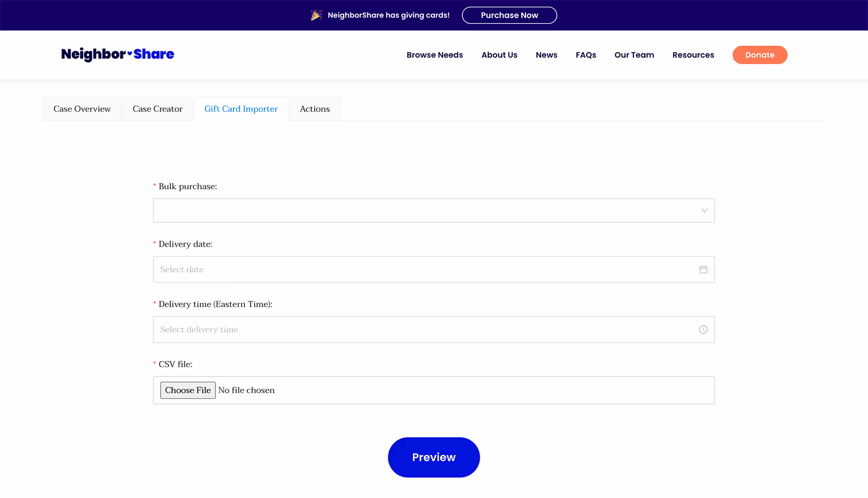Switch to the Case Overview tab
The height and width of the screenshot is (498, 868).
[82, 109]
